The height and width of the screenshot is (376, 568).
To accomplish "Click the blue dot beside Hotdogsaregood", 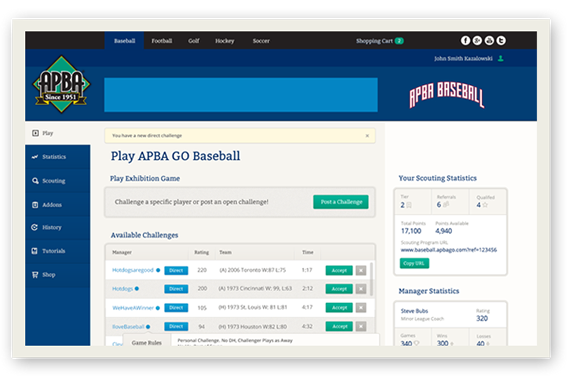I will [158, 270].
